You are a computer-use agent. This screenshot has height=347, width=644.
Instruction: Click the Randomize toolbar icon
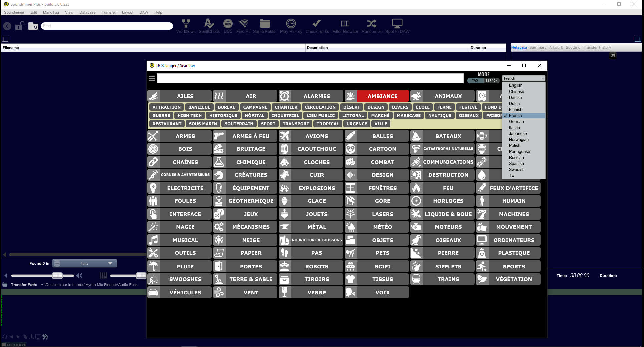[372, 26]
